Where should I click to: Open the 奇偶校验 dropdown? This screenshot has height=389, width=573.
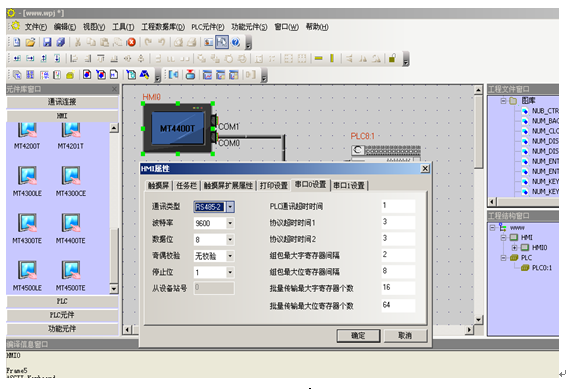230,256
